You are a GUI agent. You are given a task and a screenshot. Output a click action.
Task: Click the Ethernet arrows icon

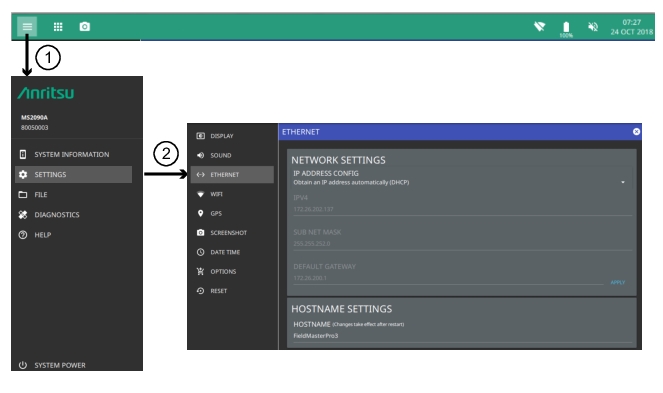200,175
